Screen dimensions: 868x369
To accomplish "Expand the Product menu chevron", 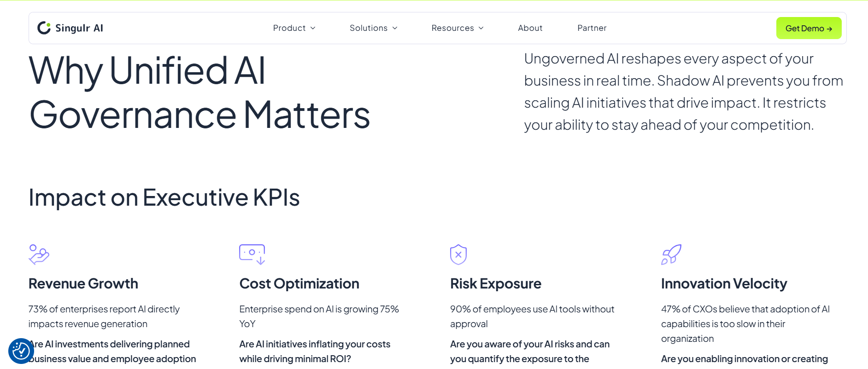I will (x=313, y=28).
